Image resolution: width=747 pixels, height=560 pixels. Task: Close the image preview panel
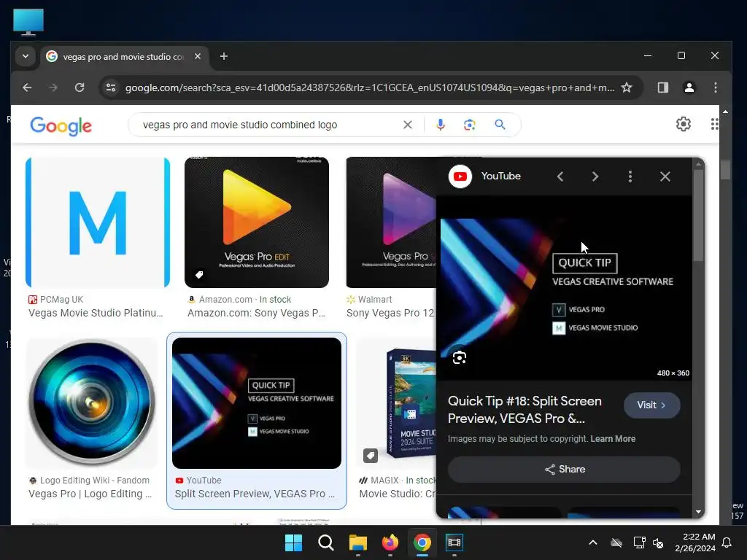click(x=665, y=176)
